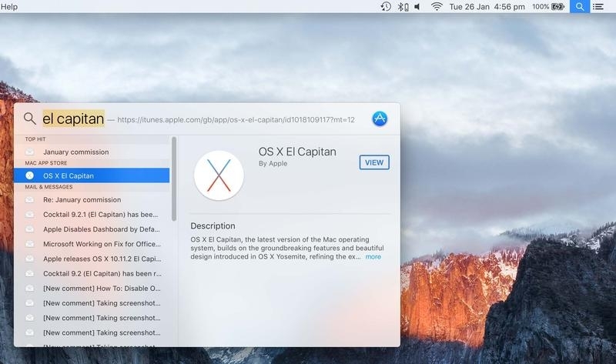
Task: Open '[New comment] How To: Disable O...' result
Action: pyautogui.click(x=92, y=289)
